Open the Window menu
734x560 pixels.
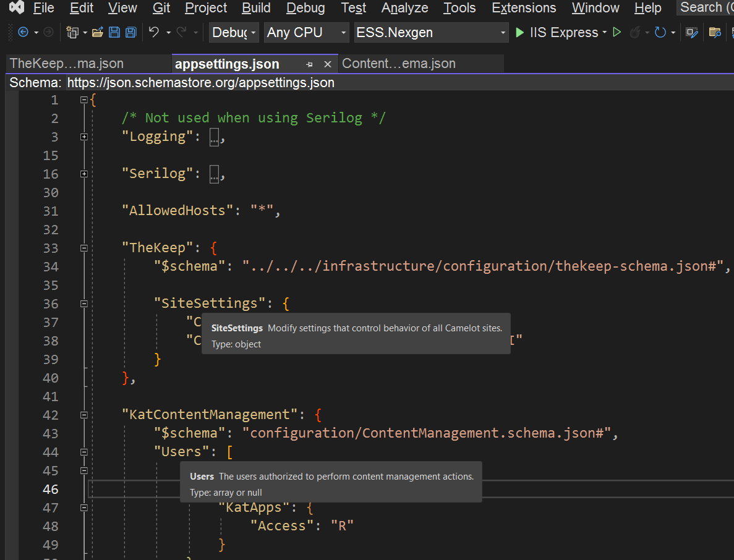[x=595, y=8]
